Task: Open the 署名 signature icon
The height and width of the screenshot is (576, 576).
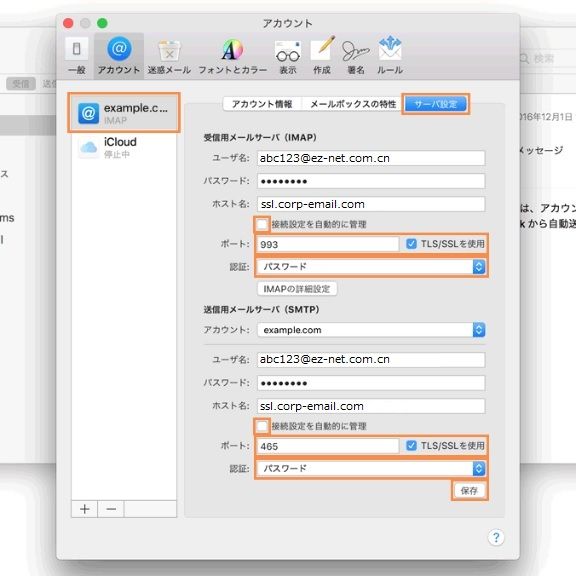Action: pyautogui.click(x=356, y=55)
